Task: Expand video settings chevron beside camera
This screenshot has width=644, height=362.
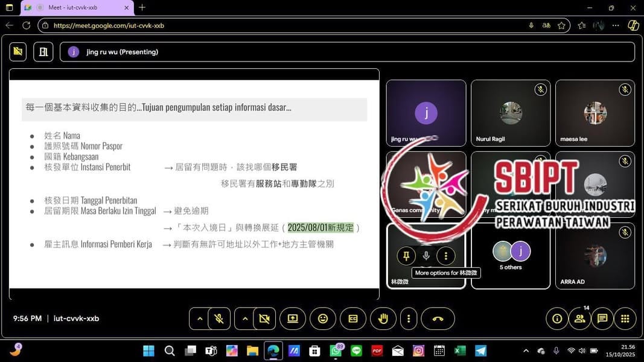Action: (x=245, y=319)
